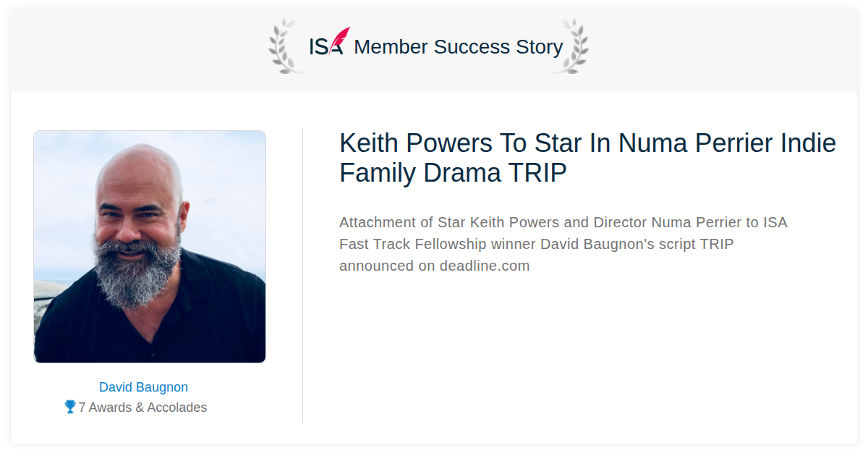Click the ISA logo in the header

[329, 43]
